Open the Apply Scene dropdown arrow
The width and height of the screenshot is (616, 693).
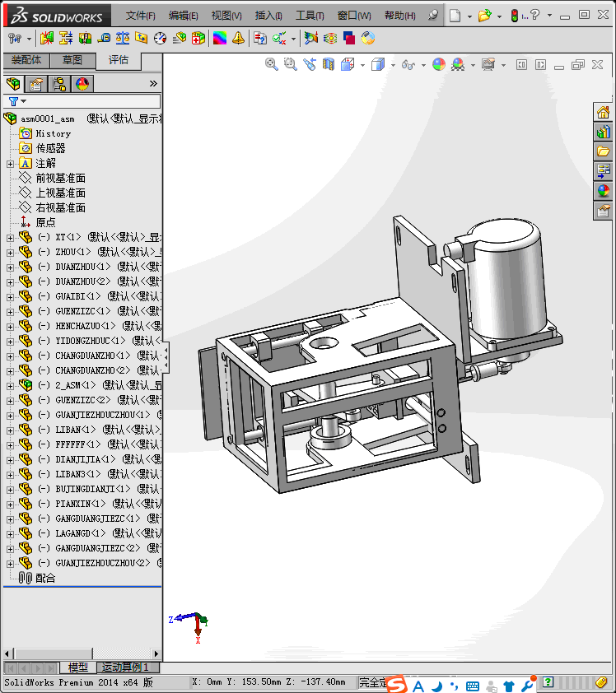tap(473, 65)
